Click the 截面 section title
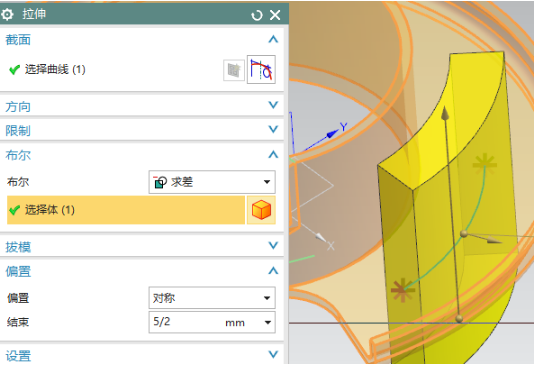 click(x=18, y=40)
